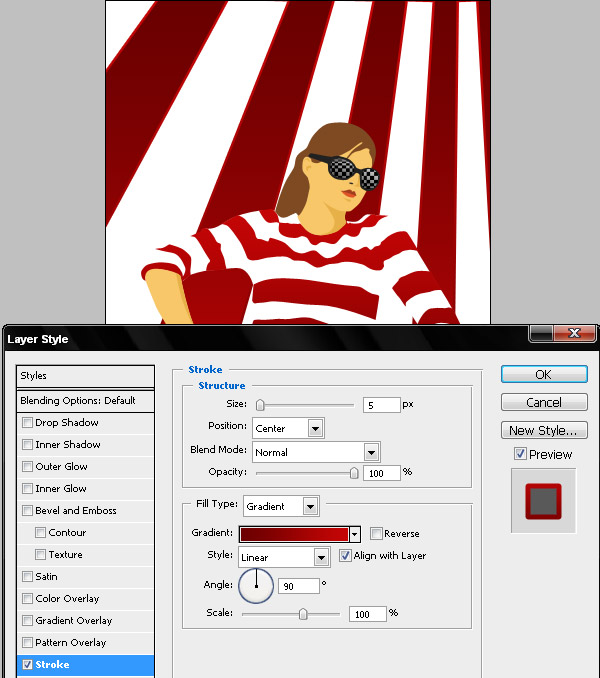This screenshot has width=600, height=678.
Task: Click the Opacity percentage field
Action: point(382,473)
